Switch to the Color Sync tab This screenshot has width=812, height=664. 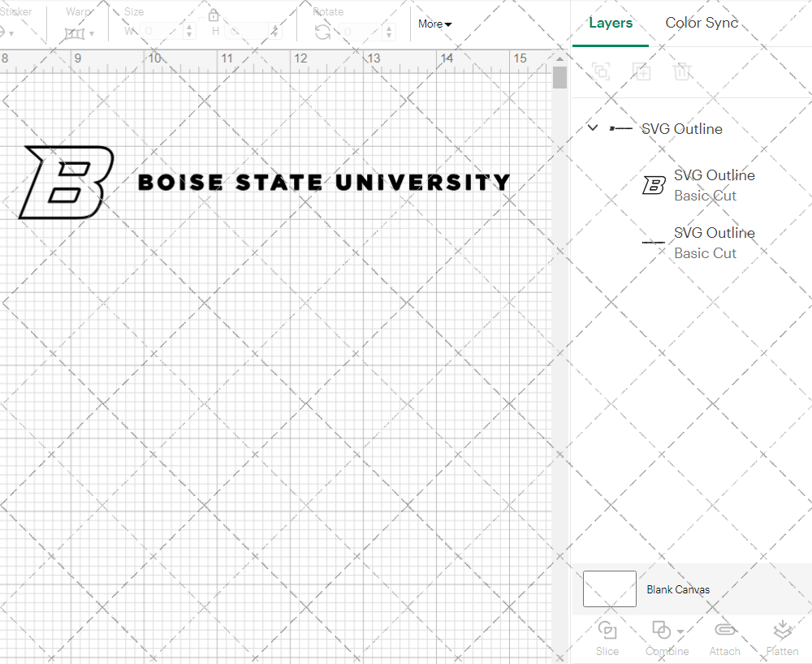[x=702, y=23]
